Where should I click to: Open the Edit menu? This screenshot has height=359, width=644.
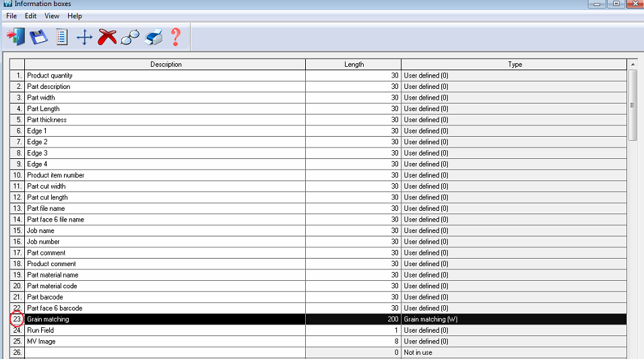click(31, 15)
